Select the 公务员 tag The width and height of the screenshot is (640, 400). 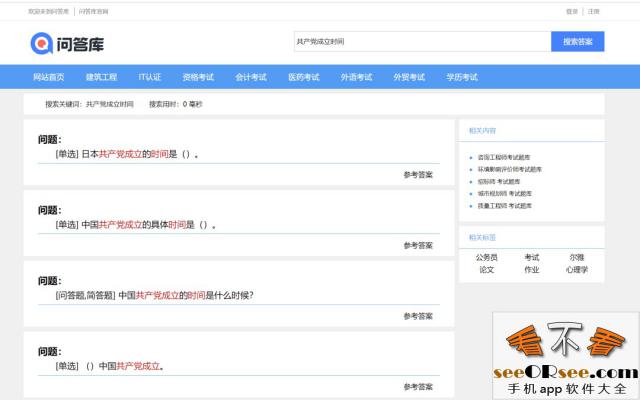(x=487, y=257)
